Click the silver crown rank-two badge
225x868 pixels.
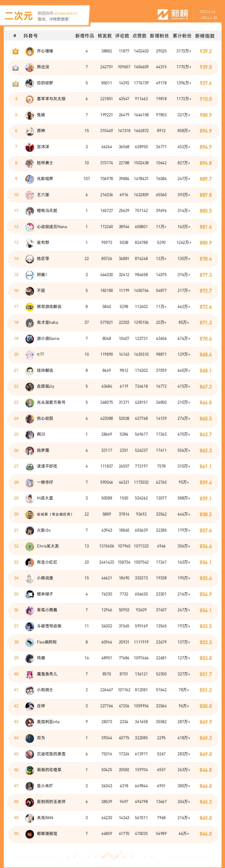[x=15, y=67]
